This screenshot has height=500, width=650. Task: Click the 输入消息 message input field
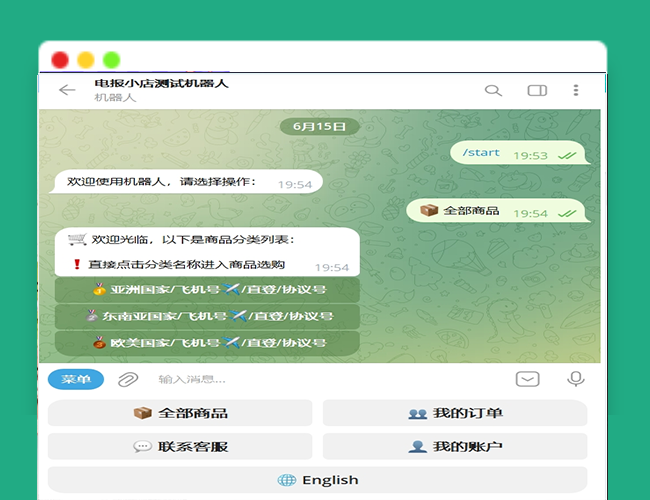(327, 379)
